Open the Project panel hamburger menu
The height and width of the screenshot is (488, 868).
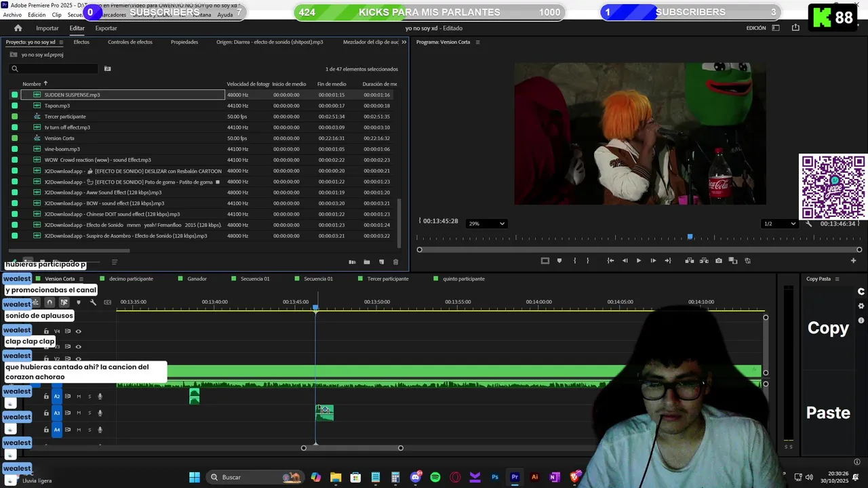click(61, 42)
